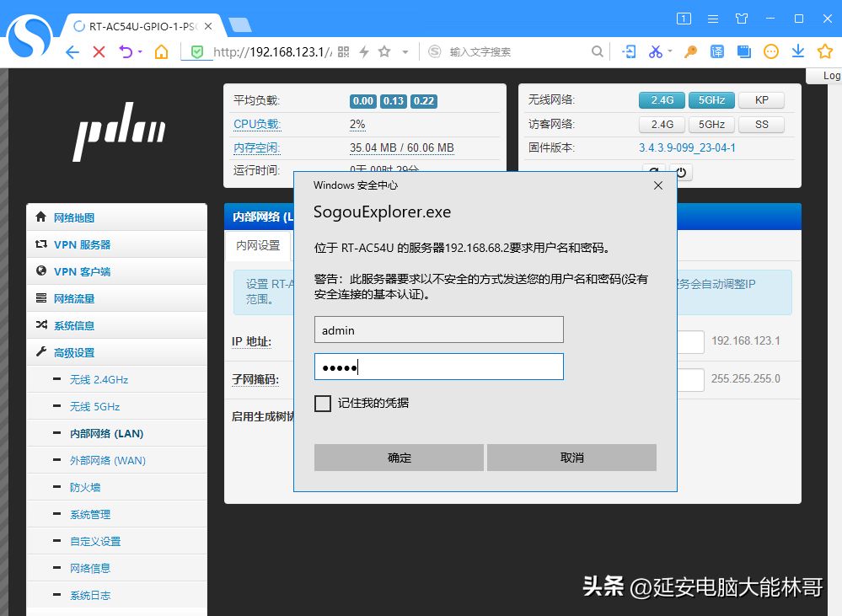The image size is (842, 616).
Task: Open the firmware version 3.4.3.9-099 link
Action: 687,148
